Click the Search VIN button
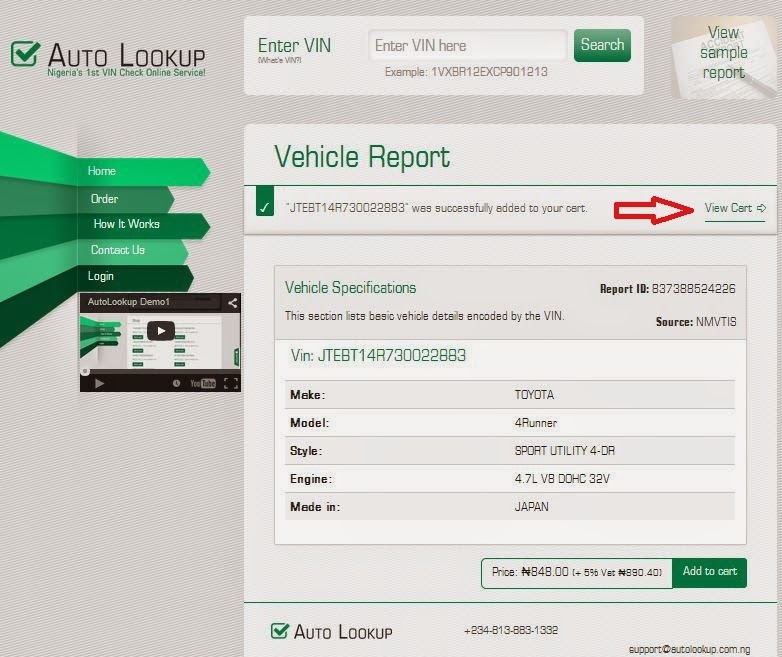The image size is (782, 657). (x=602, y=45)
